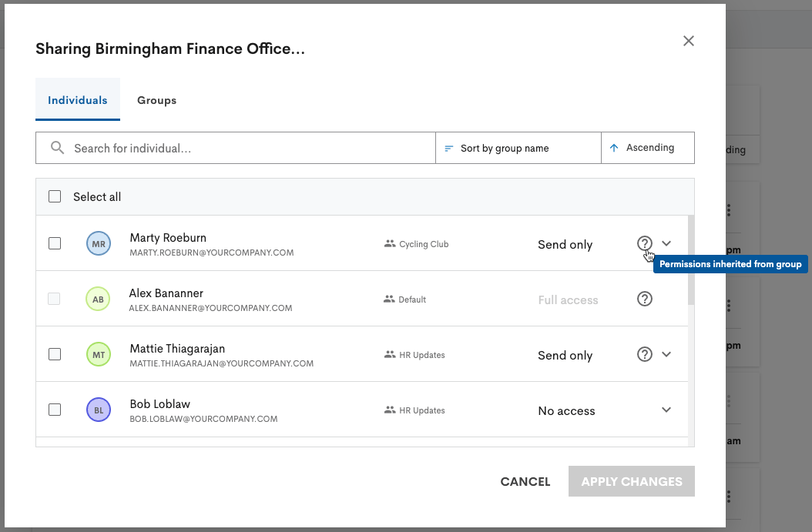Check Marty Roeburn's row checkbox
The height and width of the screenshot is (532, 812).
pos(55,243)
